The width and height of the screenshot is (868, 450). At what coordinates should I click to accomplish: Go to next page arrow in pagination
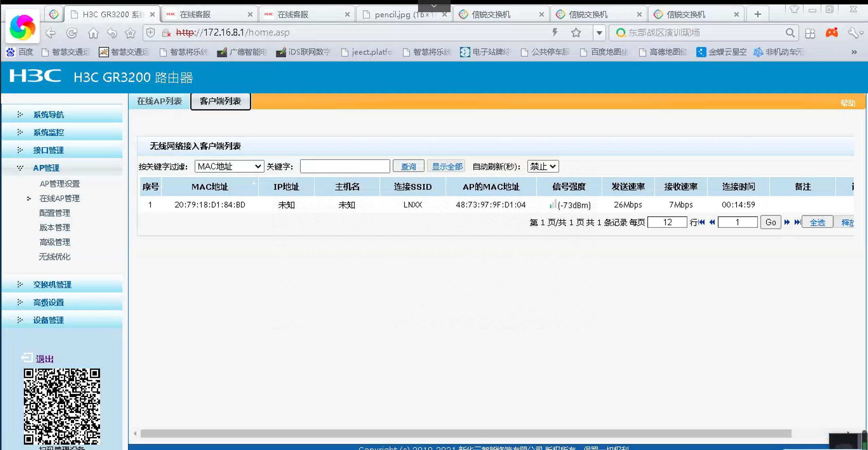pos(787,222)
